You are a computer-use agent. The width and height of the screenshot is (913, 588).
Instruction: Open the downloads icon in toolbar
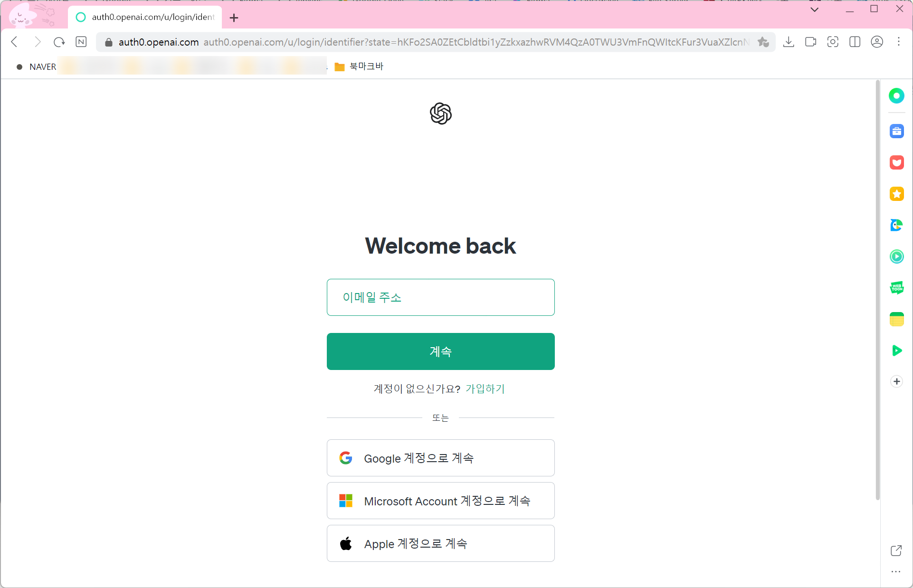[789, 42]
